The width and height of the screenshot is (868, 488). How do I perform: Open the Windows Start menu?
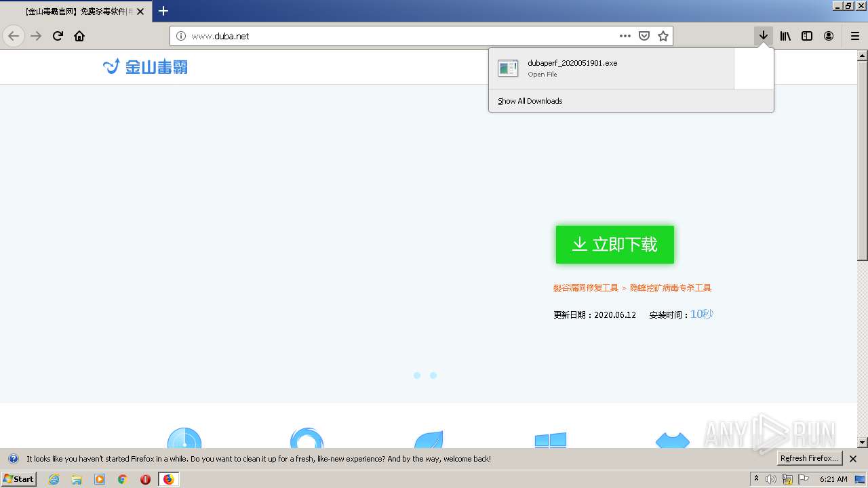[x=19, y=479]
